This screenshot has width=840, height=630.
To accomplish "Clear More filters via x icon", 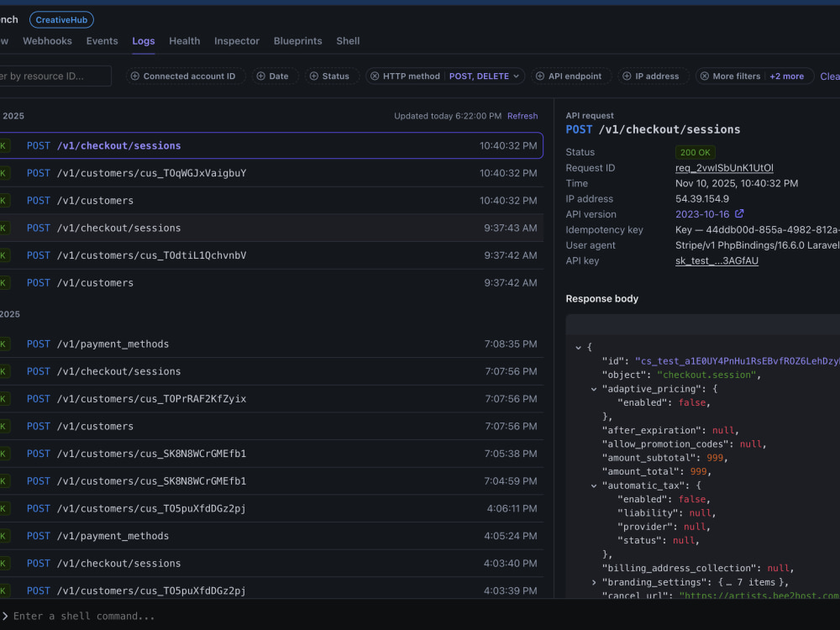I will tap(705, 76).
